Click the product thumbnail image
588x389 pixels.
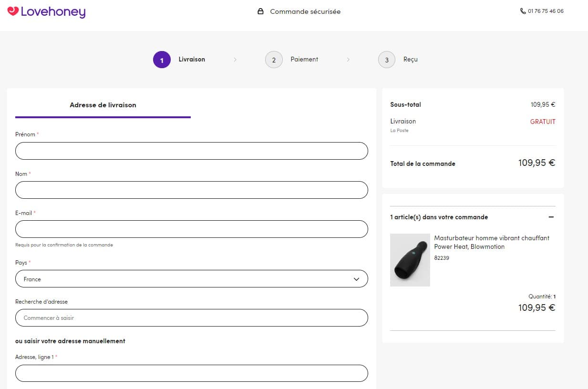click(x=410, y=260)
